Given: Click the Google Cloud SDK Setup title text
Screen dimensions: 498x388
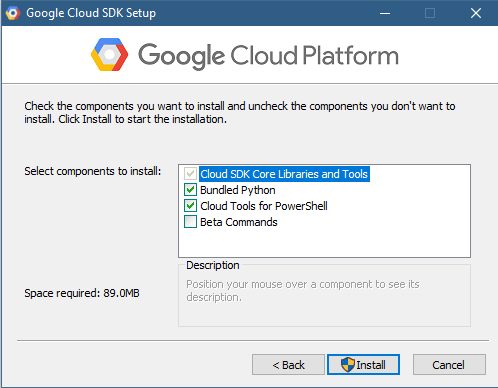Looking at the screenshot, I should 91,13.
